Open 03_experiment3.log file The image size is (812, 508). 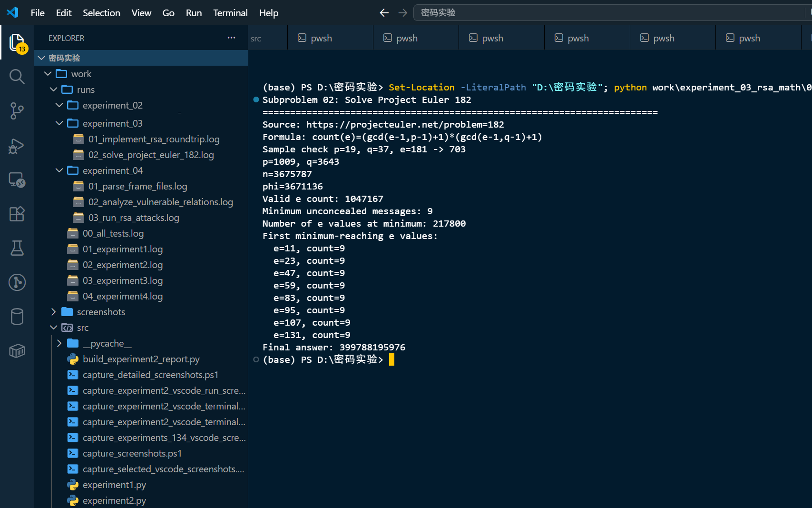[x=122, y=280]
